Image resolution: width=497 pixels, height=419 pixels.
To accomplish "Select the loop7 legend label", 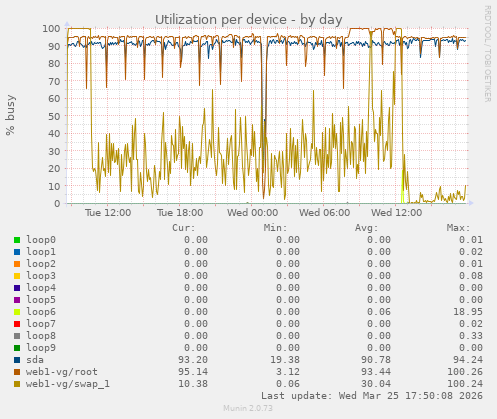I will pyautogui.click(x=41, y=324).
